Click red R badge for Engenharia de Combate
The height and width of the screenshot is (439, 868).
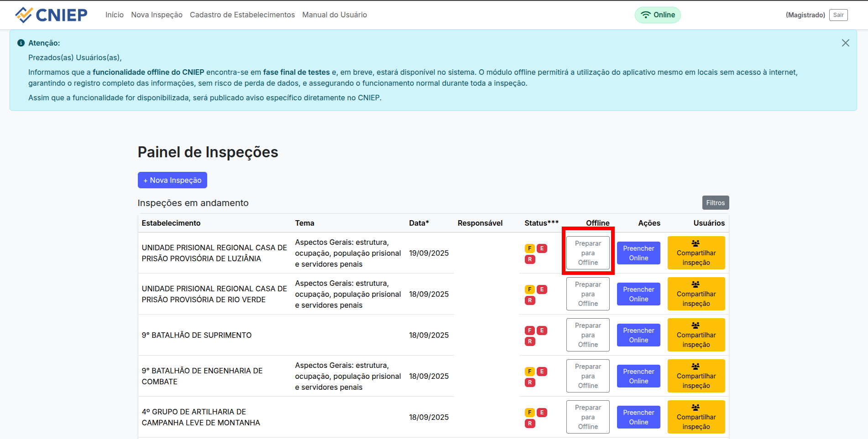[529, 382]
